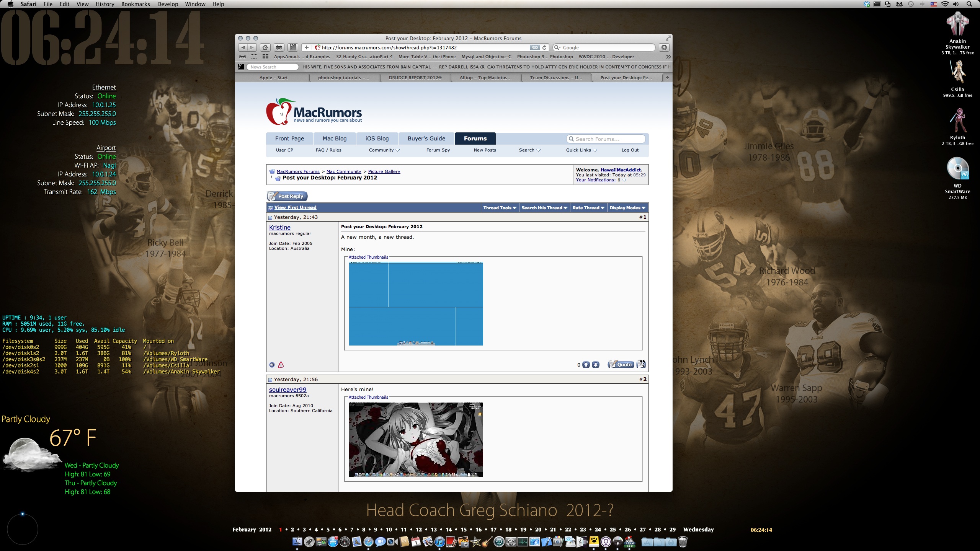Click the add bookmark plus button
Screen dimensions: 980x551
click(306, 47)
